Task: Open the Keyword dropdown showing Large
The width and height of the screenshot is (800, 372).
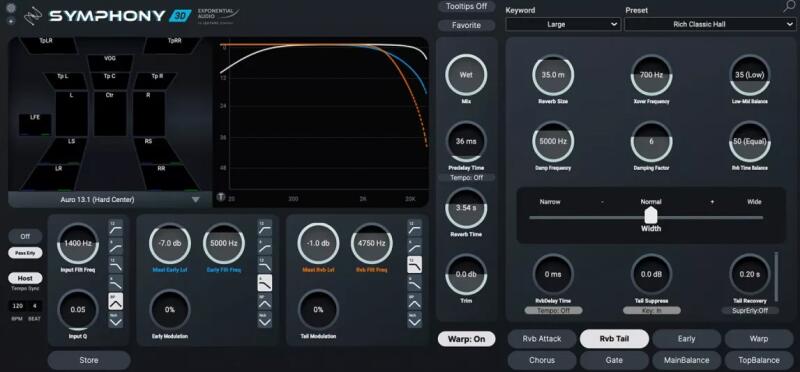Action: point(563,24)
